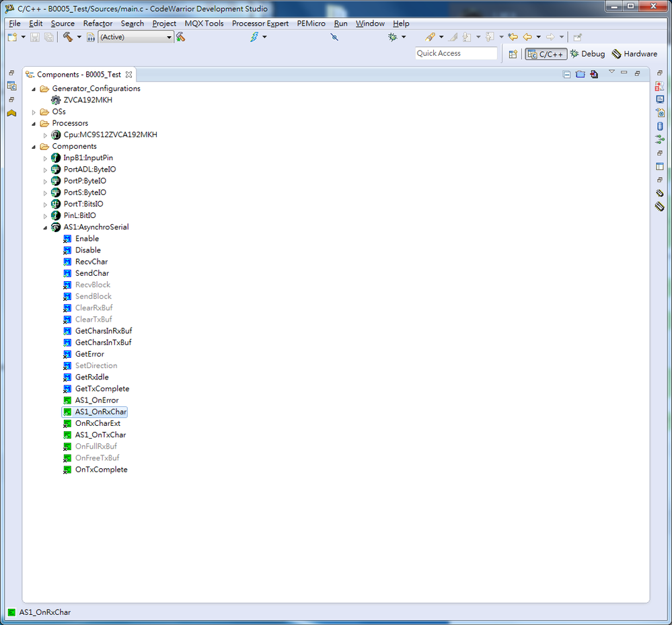Click the Open Perspective icon
This screenshot has height=625, width=672.
click(x=513, y=54)
